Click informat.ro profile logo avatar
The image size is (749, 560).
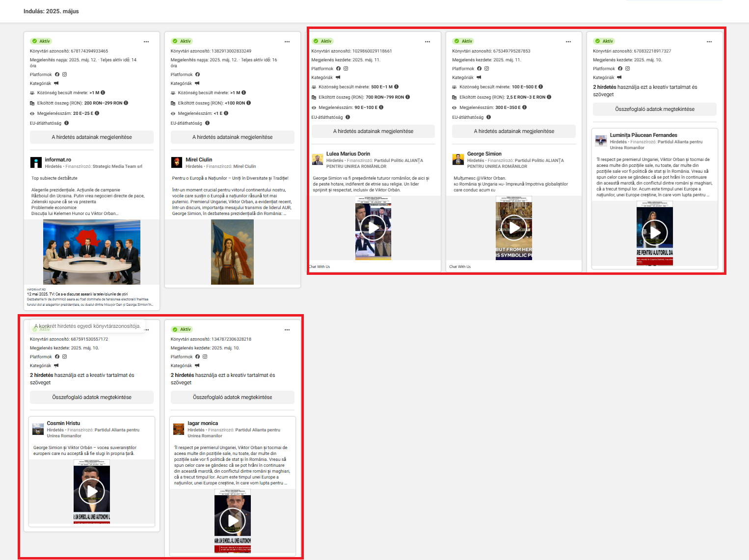[x=36, y=162]
